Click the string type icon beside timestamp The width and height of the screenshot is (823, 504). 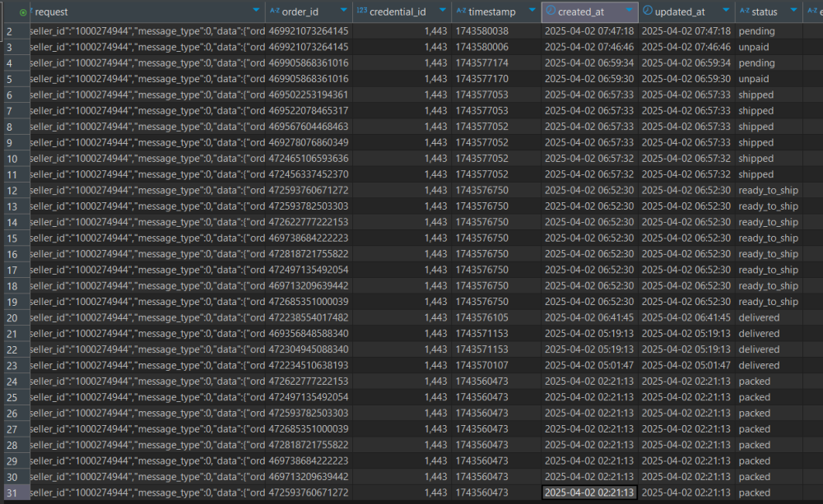coord(460,12)
